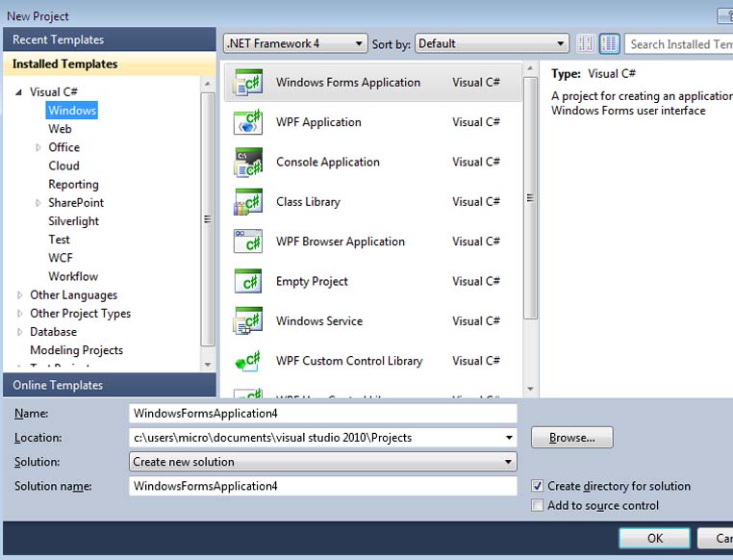This screenshot has width=733, height=560.
Task: Open the Recent Templates section
Action: click(x=110, y=39)
